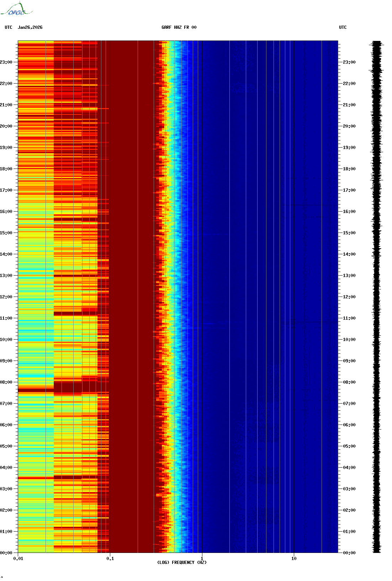Viewport: 392px width, 581px height.
Task: Click the station title GARF HHZ FR 00
Action: tap(179, 27)
